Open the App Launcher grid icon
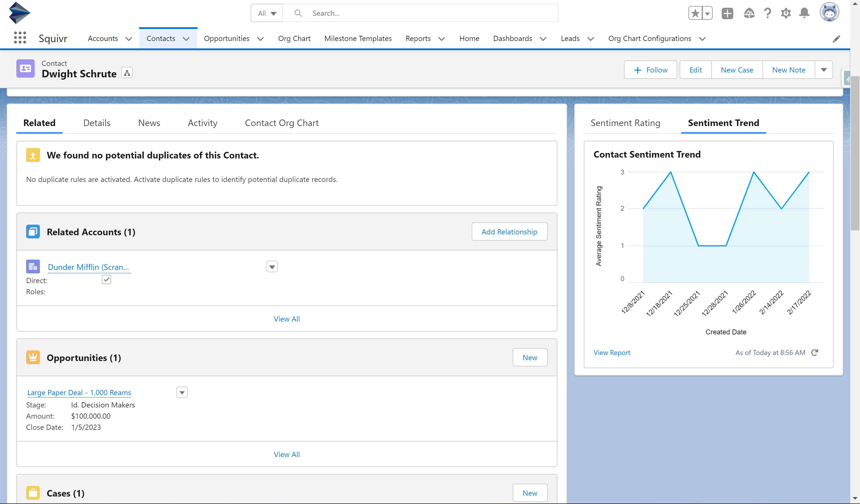Viewport: 860px width, 504px height. tap(20, 38)
